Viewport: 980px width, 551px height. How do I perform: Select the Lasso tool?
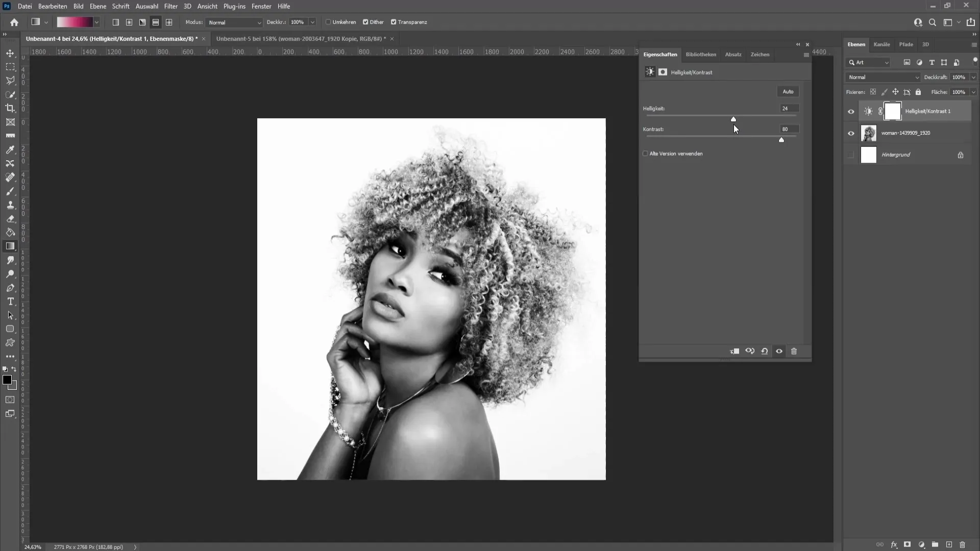point(10,80)
